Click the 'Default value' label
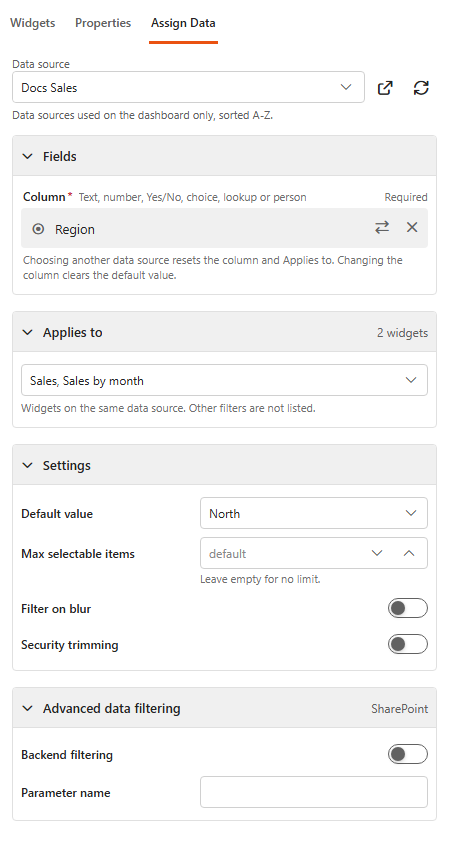 (x=57, y=514)
